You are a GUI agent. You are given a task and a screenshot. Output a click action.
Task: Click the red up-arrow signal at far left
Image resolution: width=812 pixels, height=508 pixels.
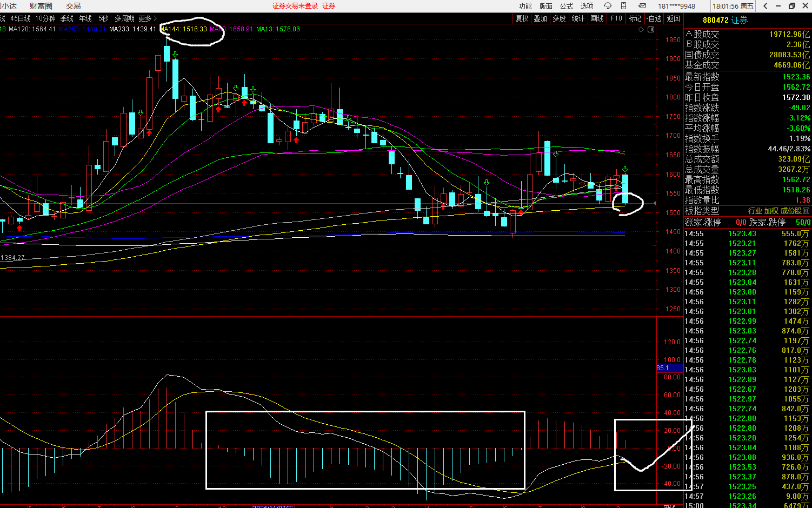tap(19, 228)
